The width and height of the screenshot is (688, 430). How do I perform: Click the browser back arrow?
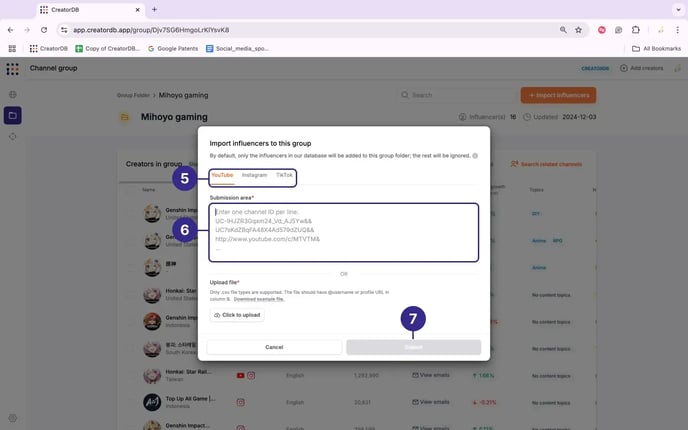coord(11,30)
